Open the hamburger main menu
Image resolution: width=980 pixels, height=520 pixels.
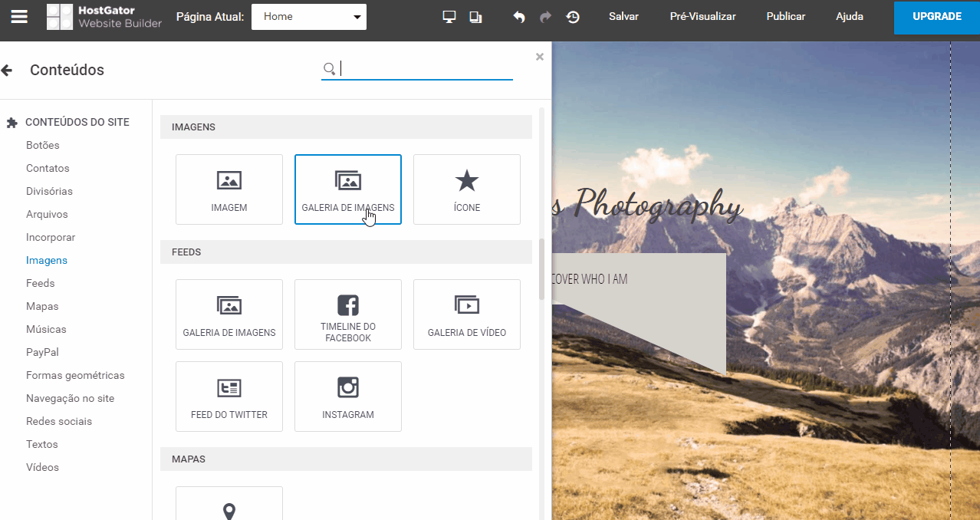(19, 16)
